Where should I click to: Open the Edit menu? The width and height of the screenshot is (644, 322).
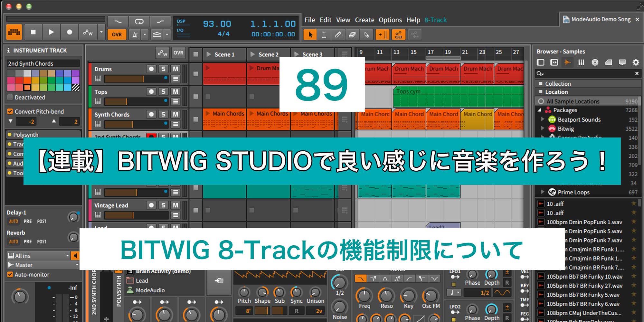click(x=326, y=20)
